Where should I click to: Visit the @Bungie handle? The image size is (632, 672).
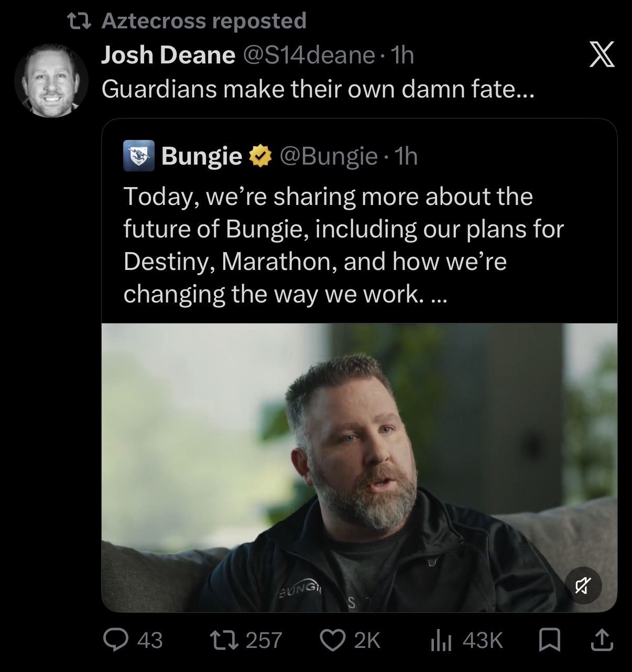tap(329, 156)
